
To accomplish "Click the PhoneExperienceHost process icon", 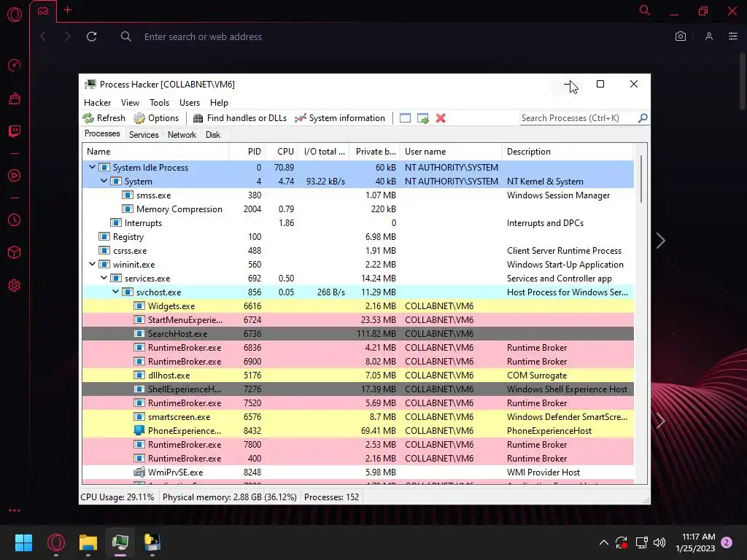I will point(139,430).
